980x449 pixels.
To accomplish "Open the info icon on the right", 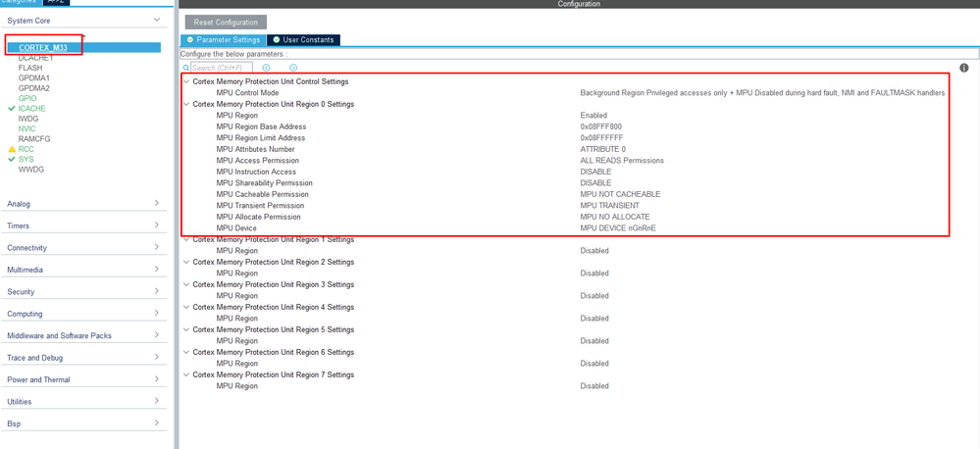I will click(963, 68).
